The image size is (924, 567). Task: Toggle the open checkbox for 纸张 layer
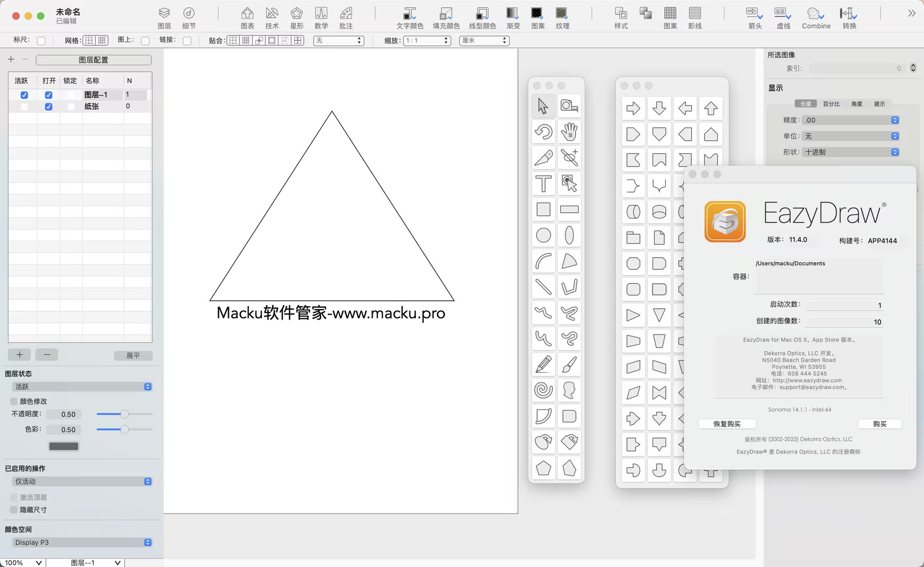[48, 107]
